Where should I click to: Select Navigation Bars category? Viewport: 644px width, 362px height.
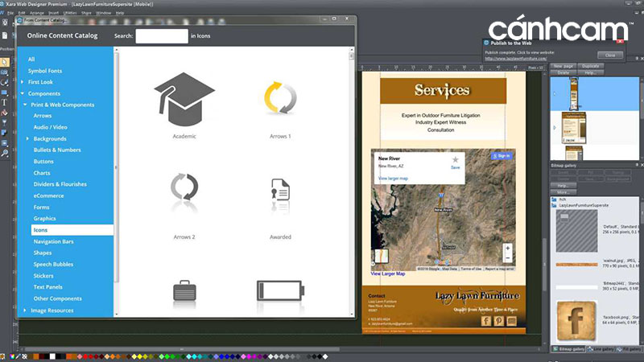point(53,242)
